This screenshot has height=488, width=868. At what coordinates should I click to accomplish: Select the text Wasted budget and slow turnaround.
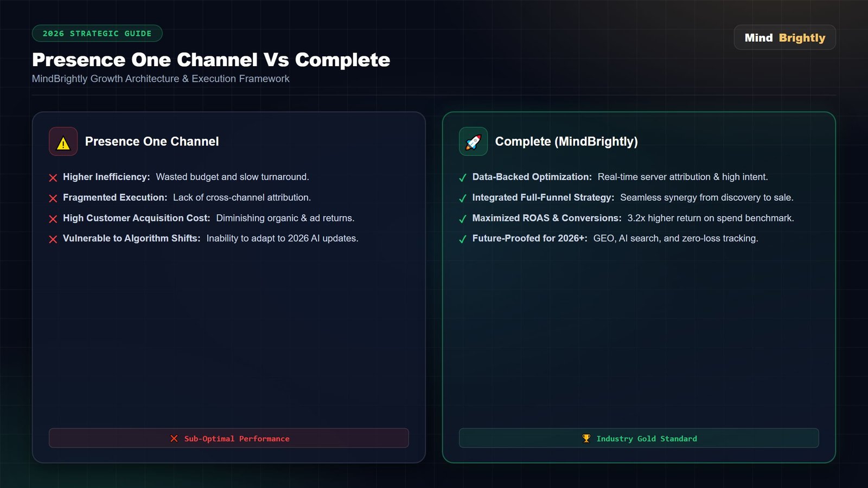click(x=232, y=177)
